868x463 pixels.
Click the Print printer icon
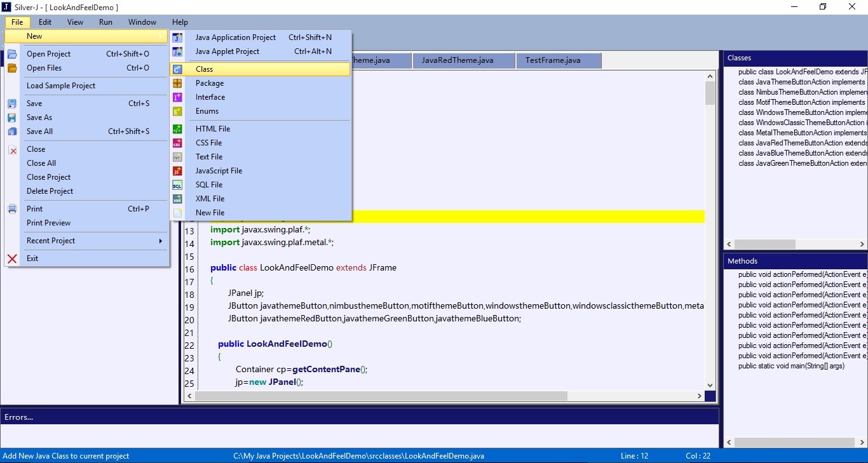[x=12, y=209]
